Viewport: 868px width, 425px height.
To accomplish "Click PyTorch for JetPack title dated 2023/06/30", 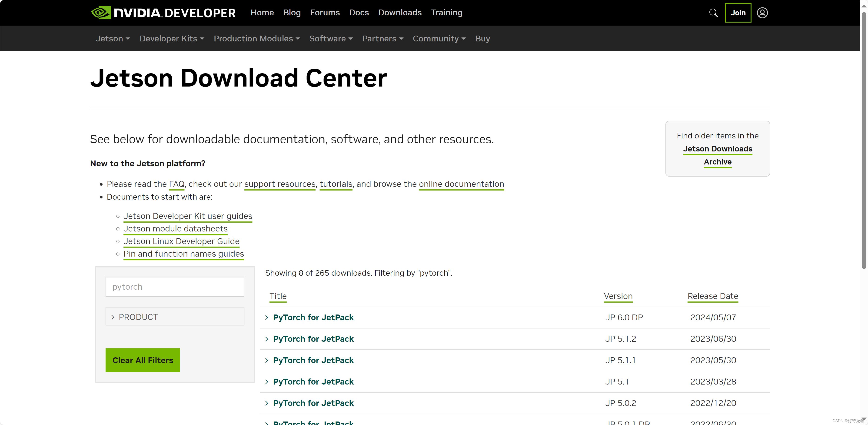I will tap(313, 339).
